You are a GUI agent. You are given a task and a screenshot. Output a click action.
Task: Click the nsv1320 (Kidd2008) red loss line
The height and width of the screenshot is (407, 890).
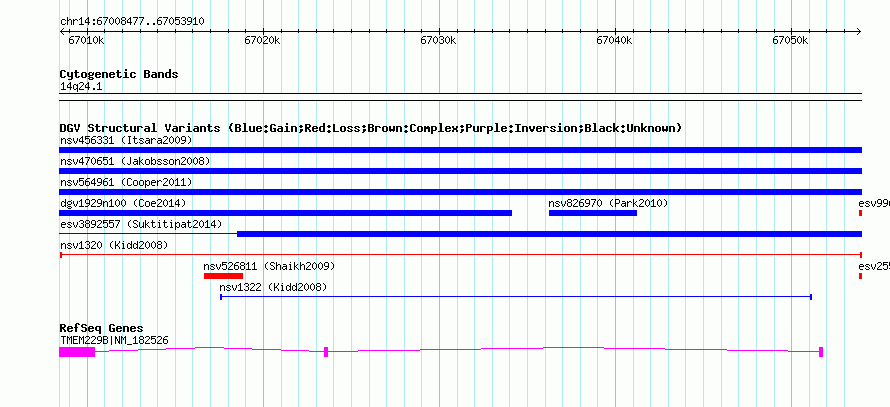click(460, 255)
